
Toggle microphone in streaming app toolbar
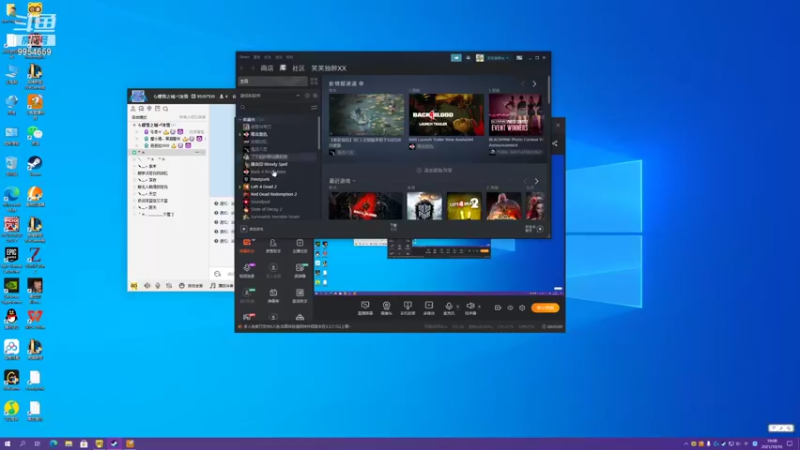[x=448, y=308]
